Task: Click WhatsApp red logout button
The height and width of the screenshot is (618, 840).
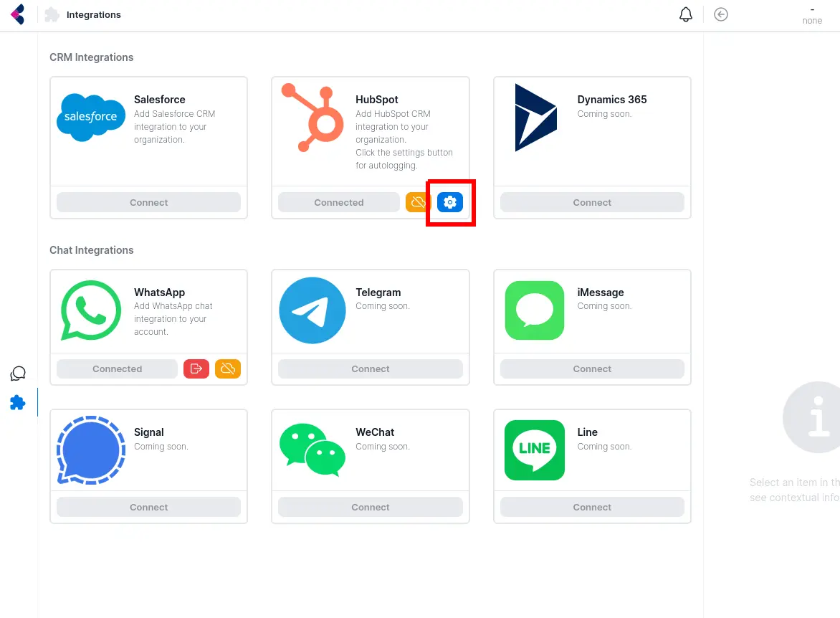Action: (196, 369)
